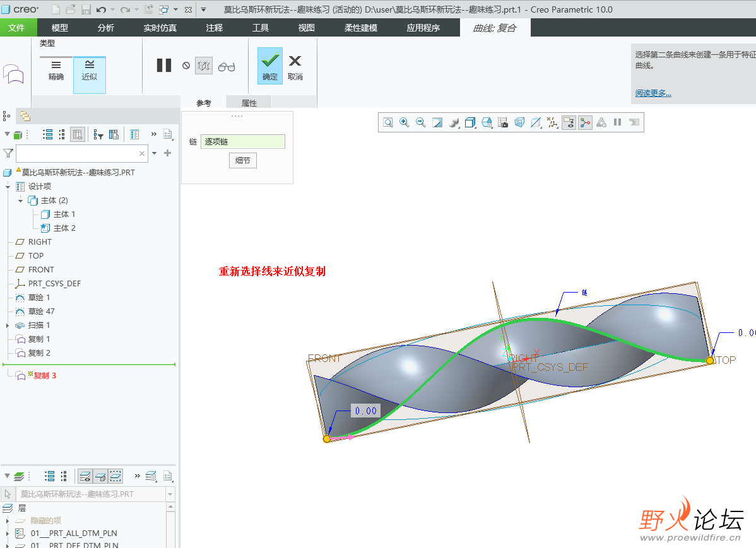This screenshot has height=548, width=756.
Task: Follow the 阅读更多... link
Action: [653, 93]
